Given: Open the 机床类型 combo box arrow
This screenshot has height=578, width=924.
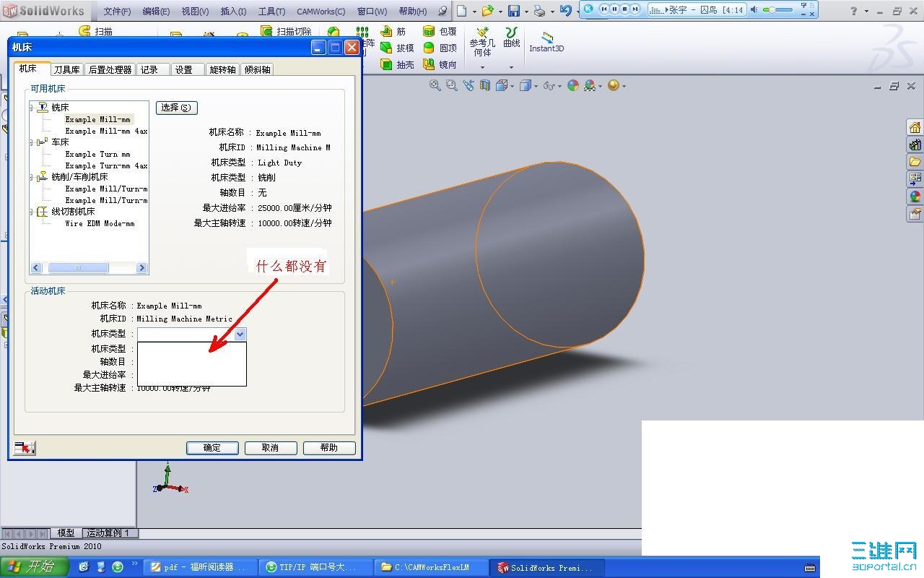Looking at the screenshot, I should 240,334.
